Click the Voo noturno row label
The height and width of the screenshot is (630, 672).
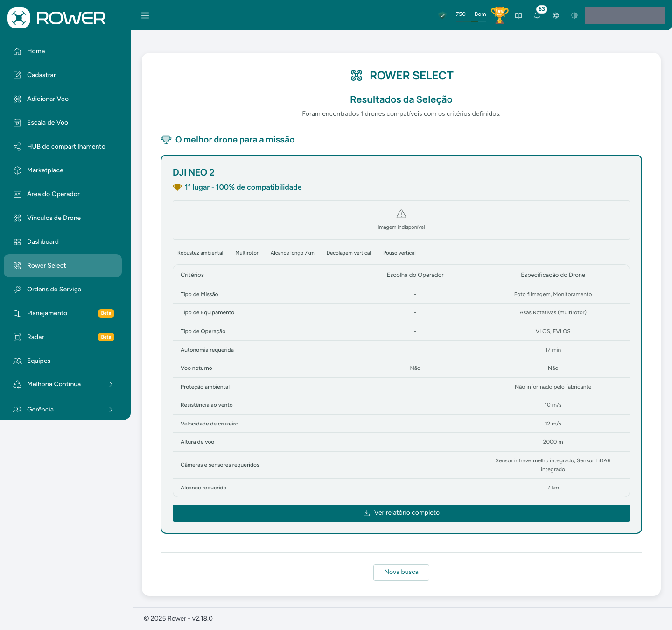coord(196,368)
